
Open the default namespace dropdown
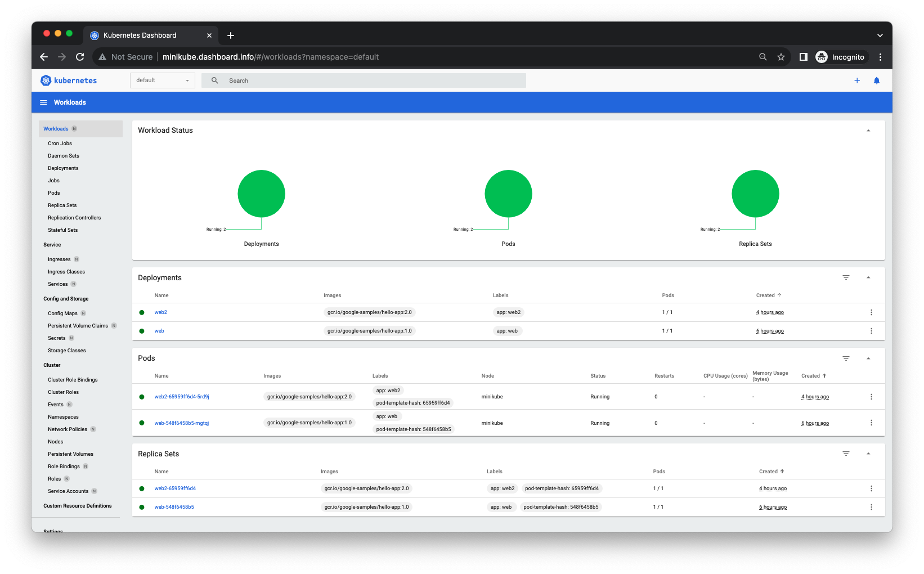[163, 80]
